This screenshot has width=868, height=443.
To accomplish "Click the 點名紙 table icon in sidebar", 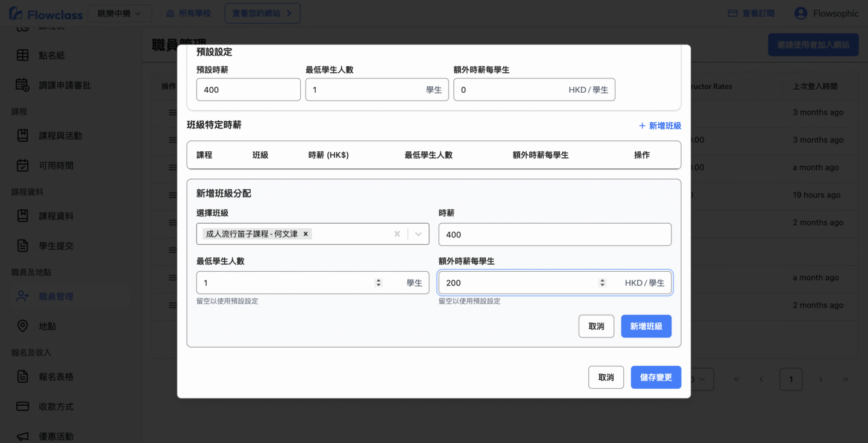I will click(22, 55).
